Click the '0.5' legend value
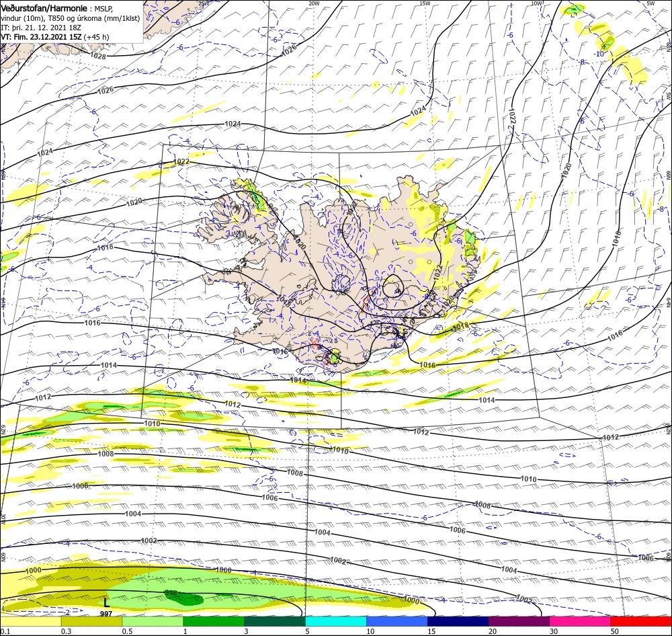Screen dimensions: 672x636 [x=127, y=631]
